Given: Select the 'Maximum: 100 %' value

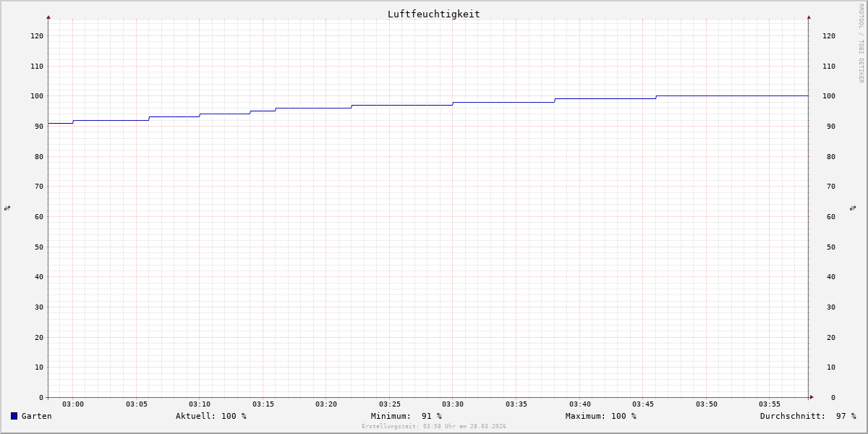Looking at the screenshot, I should tap(601, 416).
